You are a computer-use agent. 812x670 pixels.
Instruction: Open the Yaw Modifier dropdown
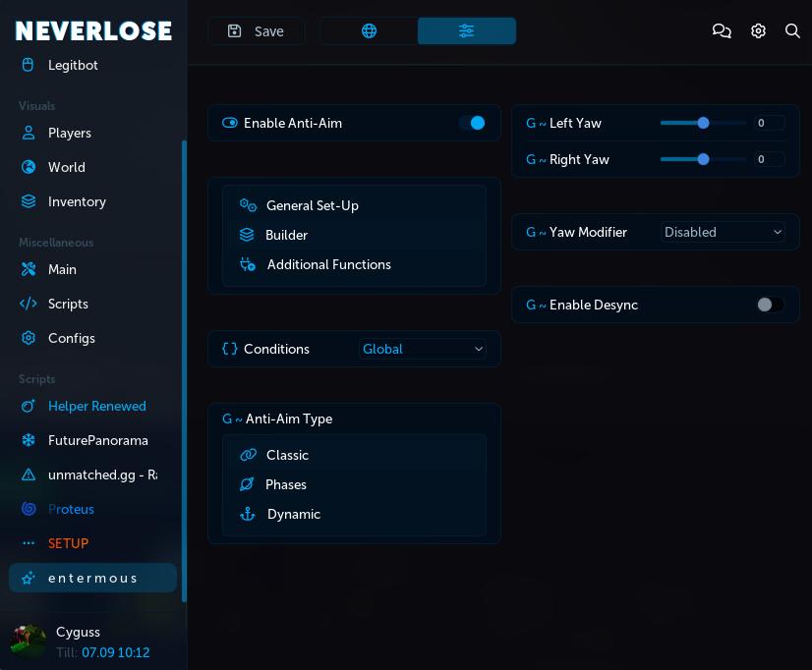[x=723, y=232]
